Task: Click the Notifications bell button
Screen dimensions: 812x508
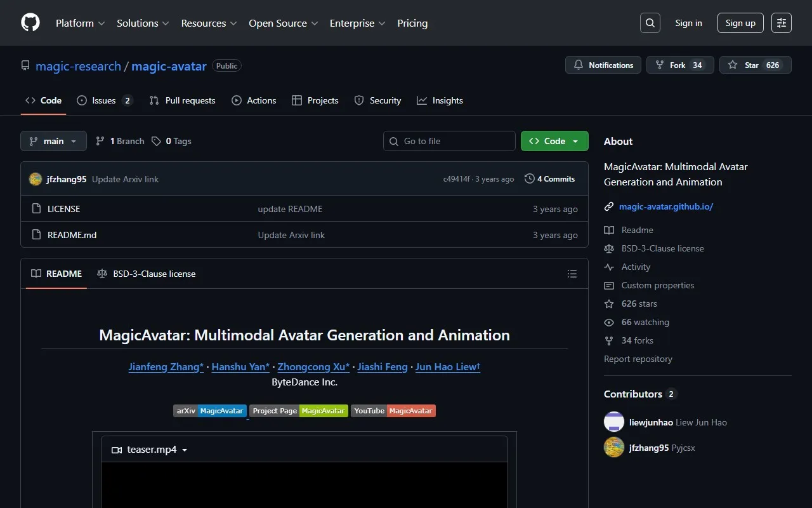Action: 603,65
